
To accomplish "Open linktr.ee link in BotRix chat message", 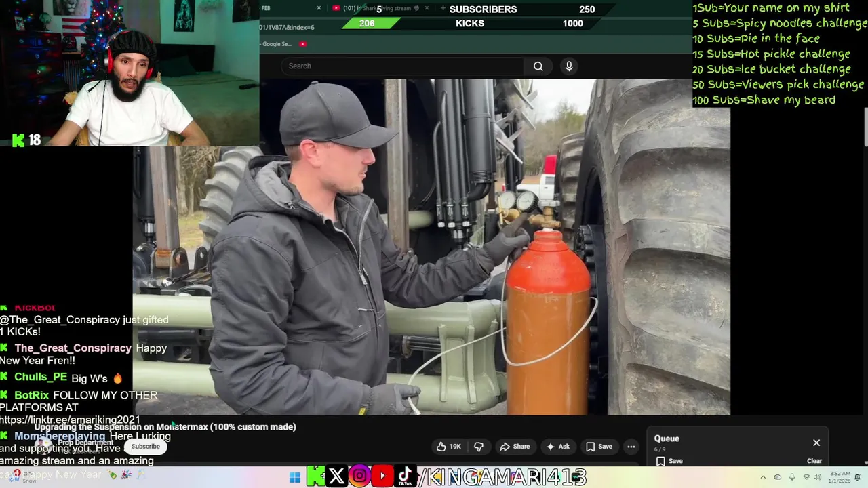I will 71,420.
